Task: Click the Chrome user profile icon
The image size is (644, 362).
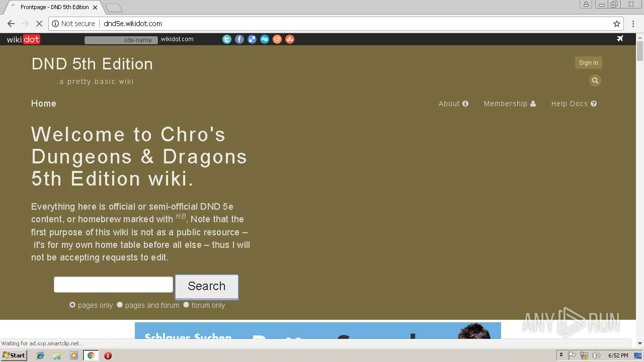Action: pyautogui.click(x=586, y=4)
